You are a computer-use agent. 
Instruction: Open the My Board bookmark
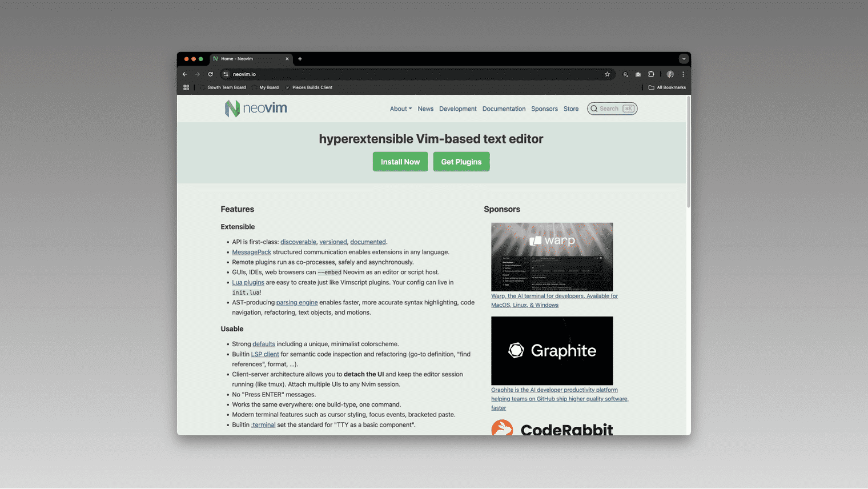pos(266,87)
